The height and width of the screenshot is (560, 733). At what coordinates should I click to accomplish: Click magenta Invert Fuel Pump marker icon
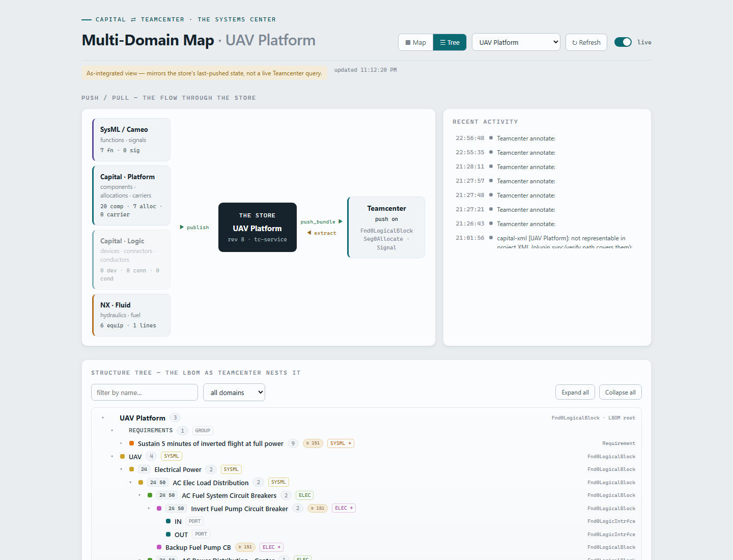159,509
